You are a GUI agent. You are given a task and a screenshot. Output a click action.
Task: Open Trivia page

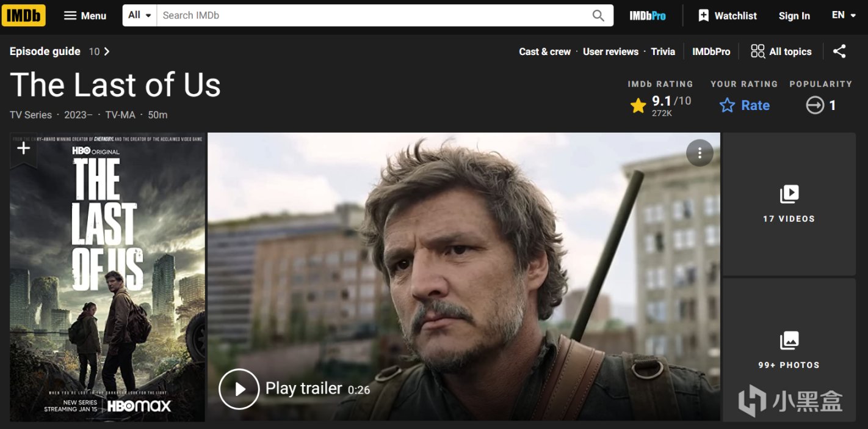663,52
